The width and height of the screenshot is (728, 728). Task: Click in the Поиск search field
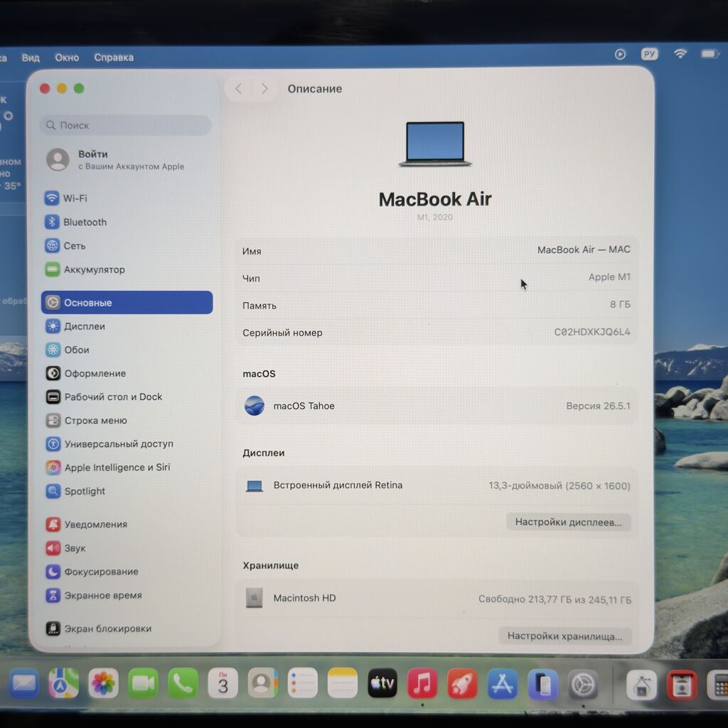click(x=125, y=125)
